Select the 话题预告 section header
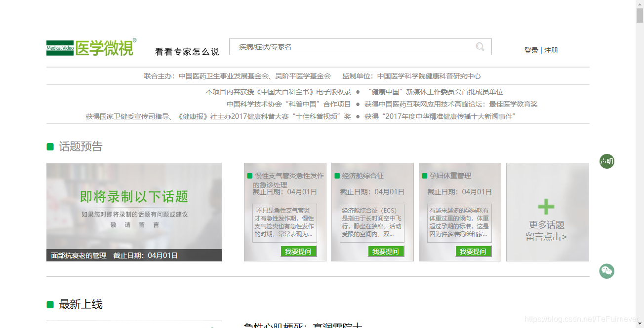 [x=80, y=146]
